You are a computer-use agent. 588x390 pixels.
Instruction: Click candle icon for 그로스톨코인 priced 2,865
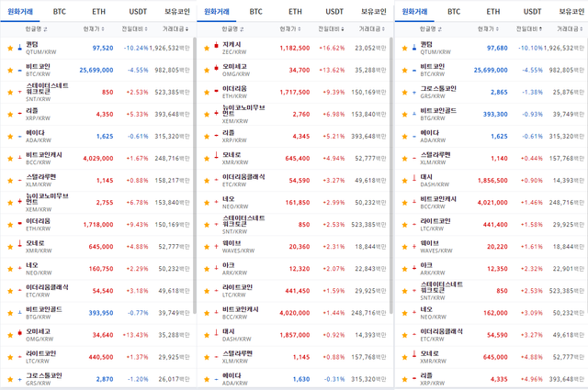pos(414,92)
